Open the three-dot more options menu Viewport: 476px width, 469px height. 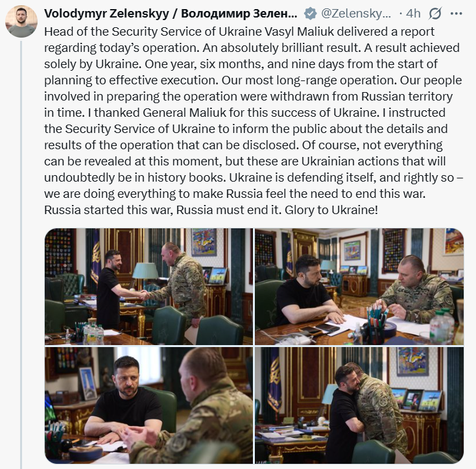457,14
